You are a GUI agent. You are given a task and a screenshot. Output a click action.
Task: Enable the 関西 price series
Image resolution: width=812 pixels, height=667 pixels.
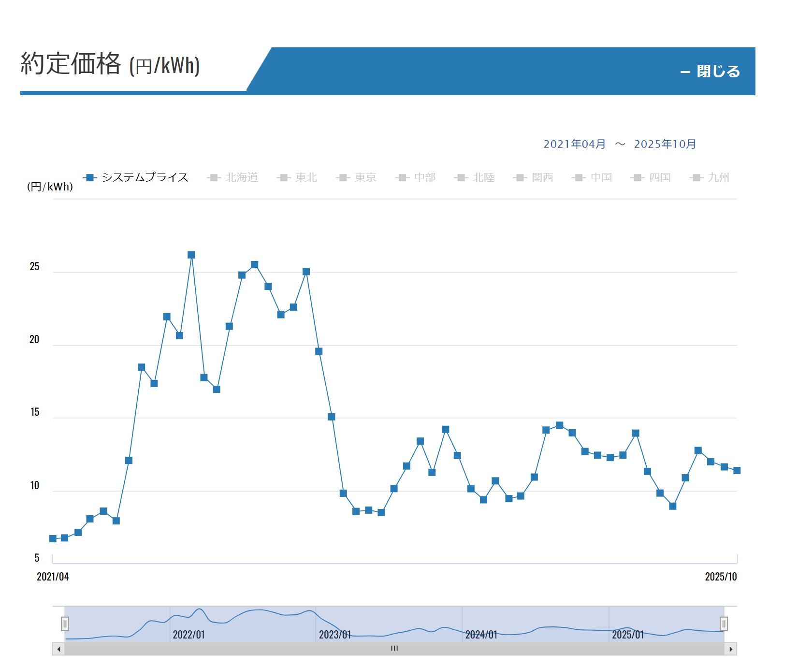pos(534,177)
